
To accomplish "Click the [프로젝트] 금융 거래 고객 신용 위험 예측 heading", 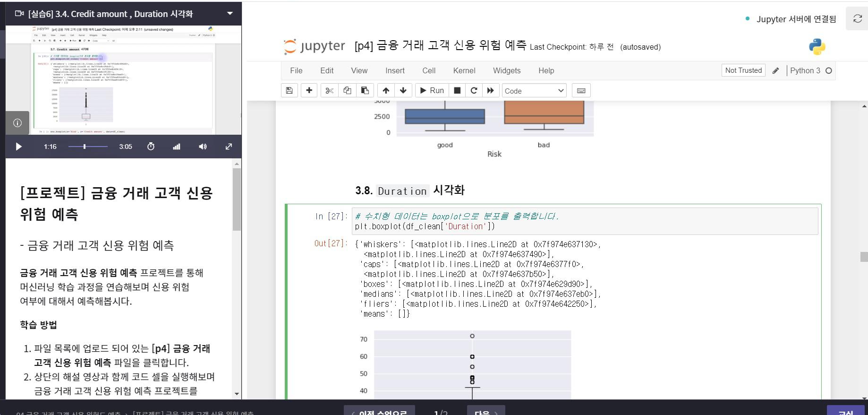I will (116, 204).
